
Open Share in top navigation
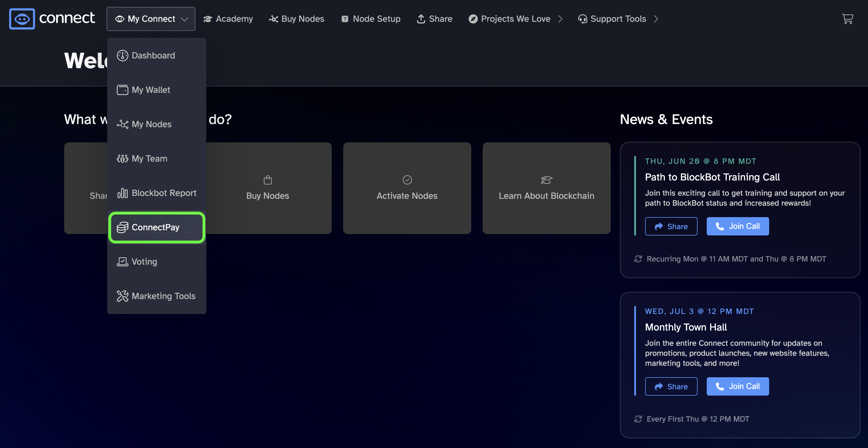tap(435, 19)
